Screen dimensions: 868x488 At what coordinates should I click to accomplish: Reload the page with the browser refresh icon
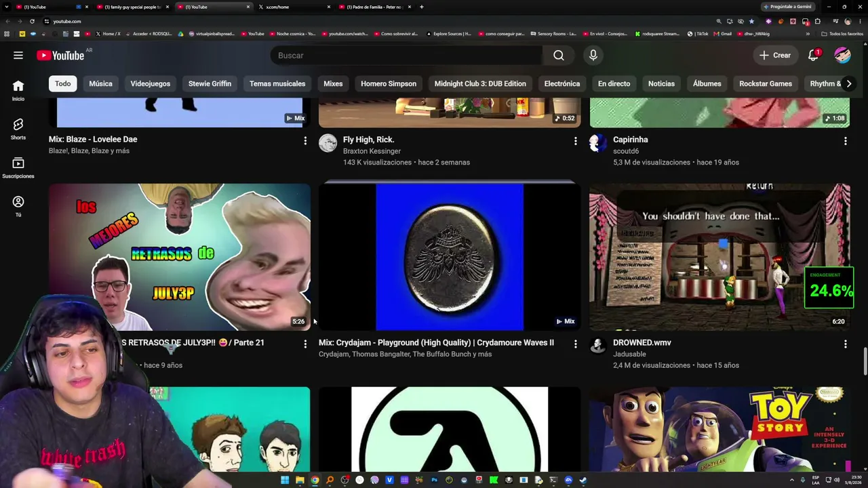pyautogui.click(x=32, y=21)
